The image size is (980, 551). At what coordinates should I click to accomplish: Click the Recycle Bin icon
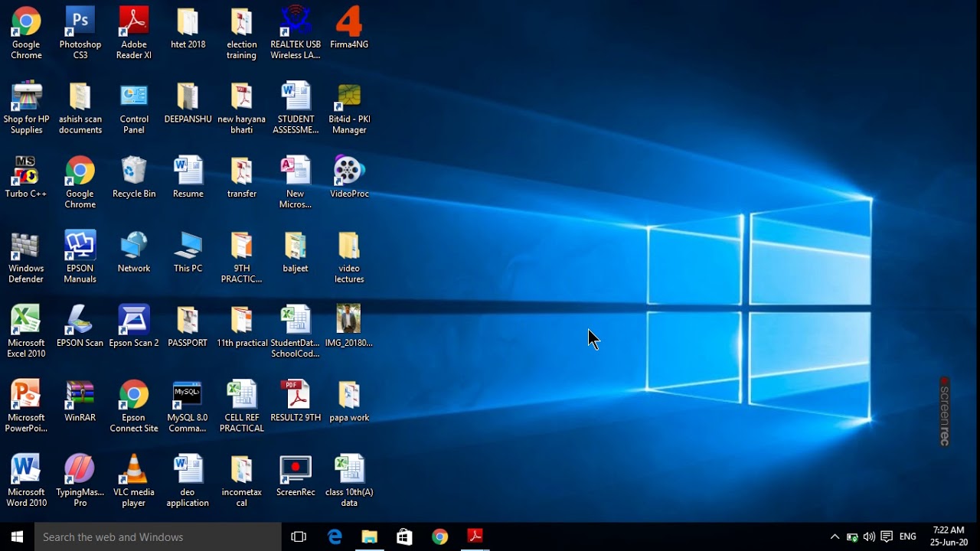point(134,178)
